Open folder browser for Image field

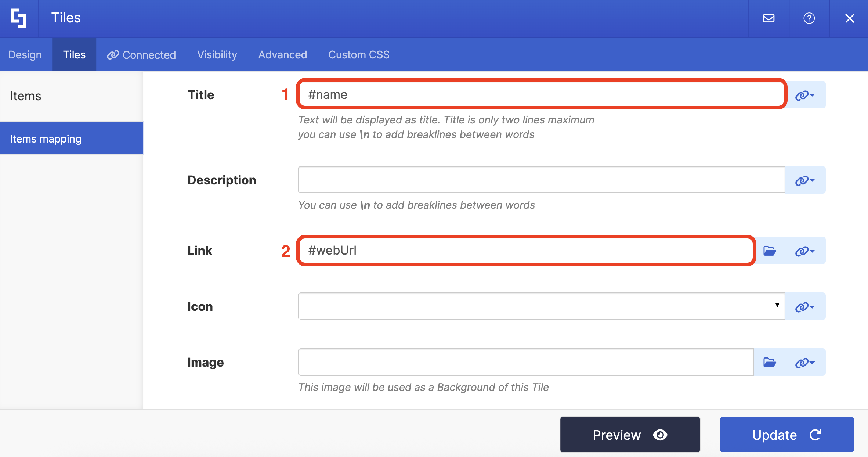pyautogui.click(x=770, y=363)
